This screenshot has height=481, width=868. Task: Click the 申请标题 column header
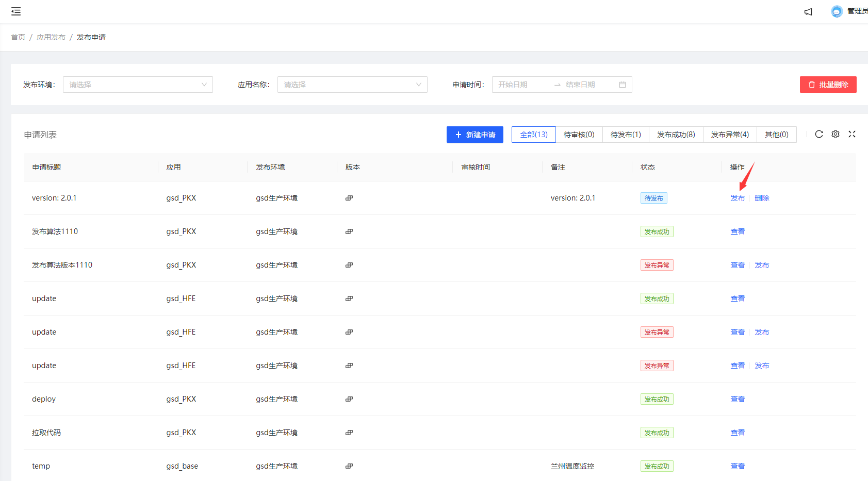point(46,167)
